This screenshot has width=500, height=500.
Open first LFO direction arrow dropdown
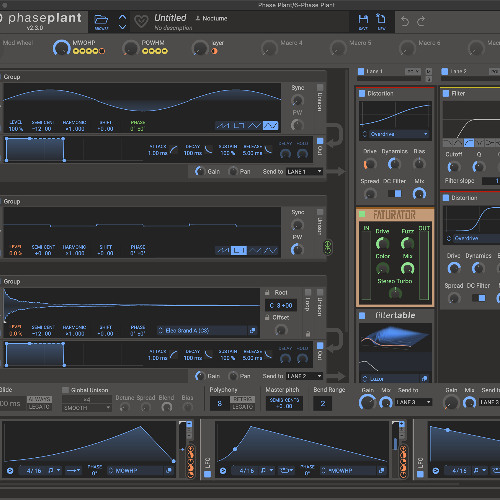point(73,471)
